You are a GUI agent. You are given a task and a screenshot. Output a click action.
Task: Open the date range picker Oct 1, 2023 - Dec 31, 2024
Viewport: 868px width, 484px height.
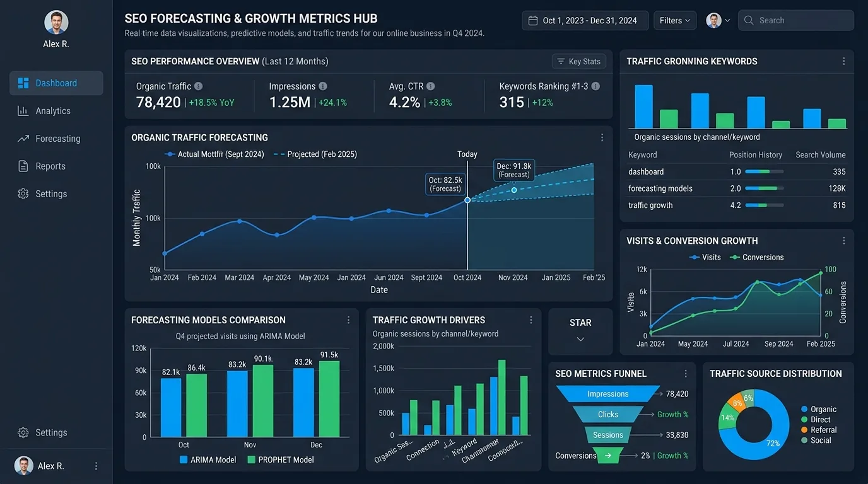[x=585, y=21]
